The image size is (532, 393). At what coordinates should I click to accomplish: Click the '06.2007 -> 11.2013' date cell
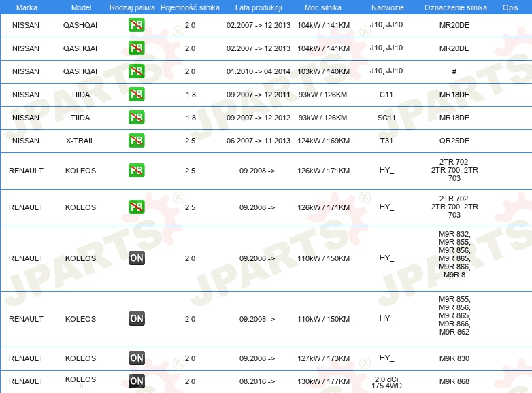pos(259,141)
